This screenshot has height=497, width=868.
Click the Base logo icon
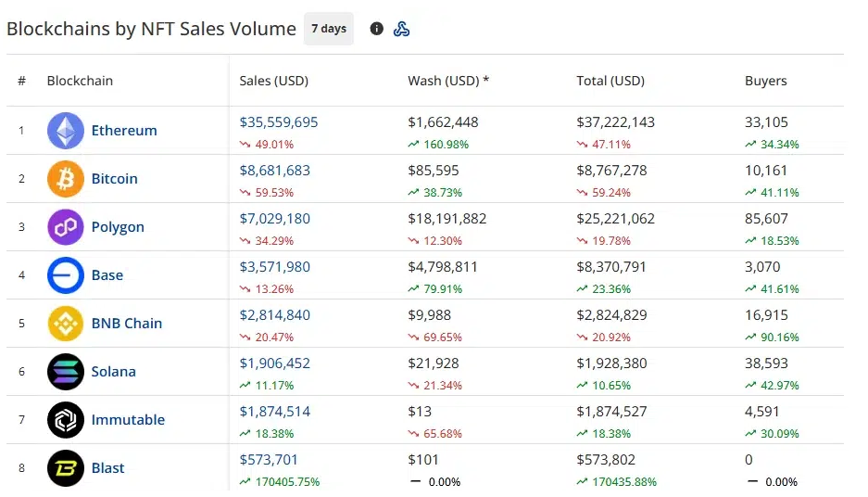pos(66,275)
